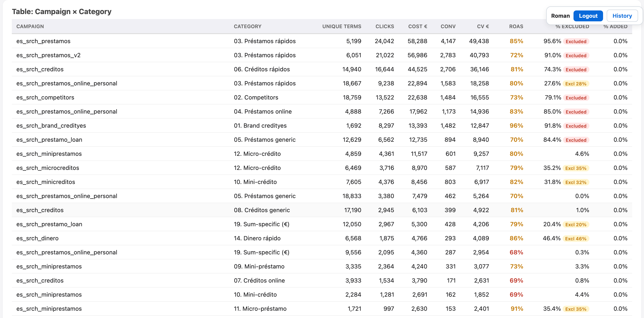The width and height of the screenshot is (644, 318).
Task: Sort by the CAMPAIGN column header
Action: [30, 26]
